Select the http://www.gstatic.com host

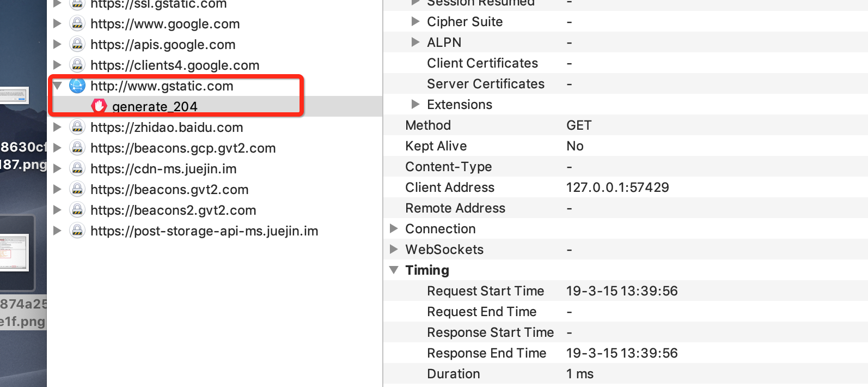[162, 86]
